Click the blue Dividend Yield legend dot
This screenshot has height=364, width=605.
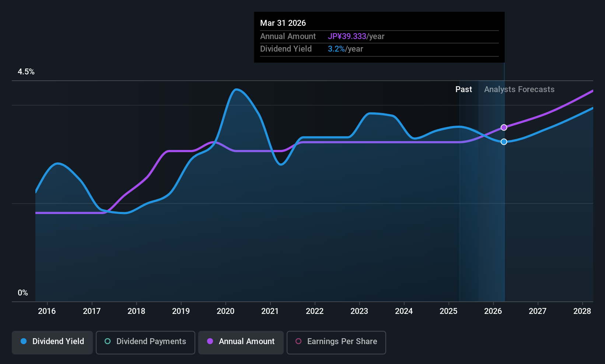pos(24,341)
